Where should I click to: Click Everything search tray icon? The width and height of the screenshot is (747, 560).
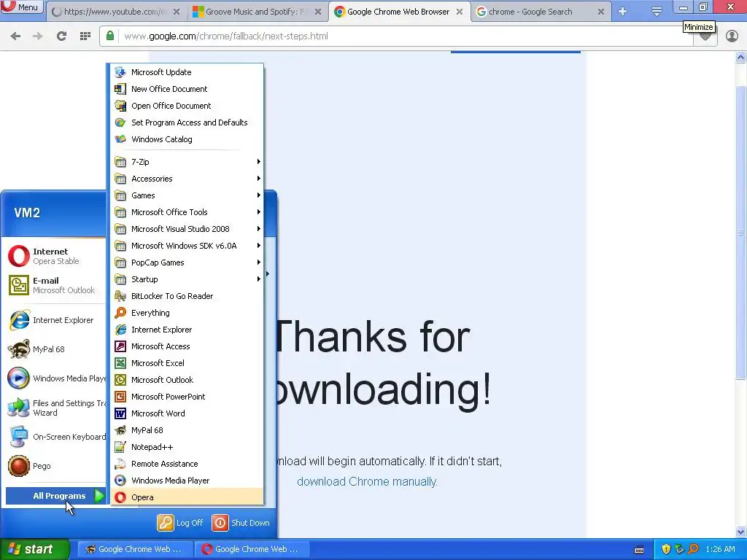coord(694,549)
